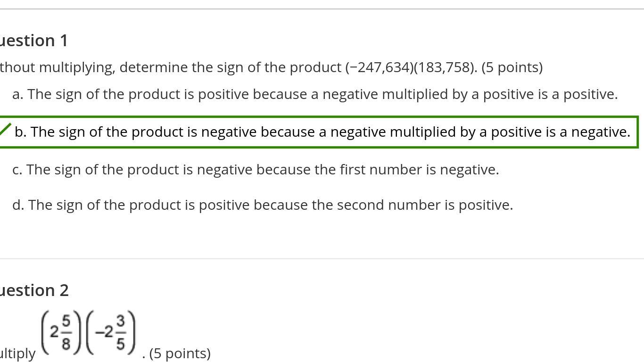Click the word "Multiply" in Question 2
Image resolution: width=644 pixels, height=362 pixels.
[x=18, y=354]
